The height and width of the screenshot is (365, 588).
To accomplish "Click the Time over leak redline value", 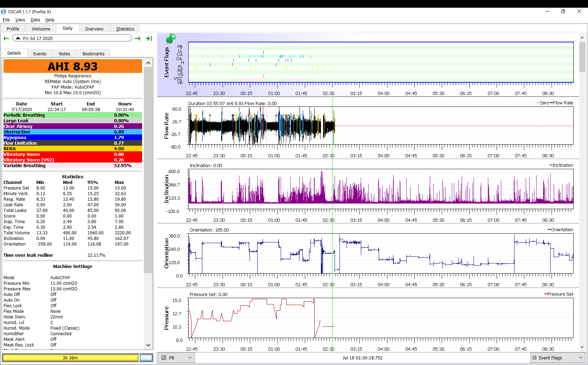I will point(96,255).
